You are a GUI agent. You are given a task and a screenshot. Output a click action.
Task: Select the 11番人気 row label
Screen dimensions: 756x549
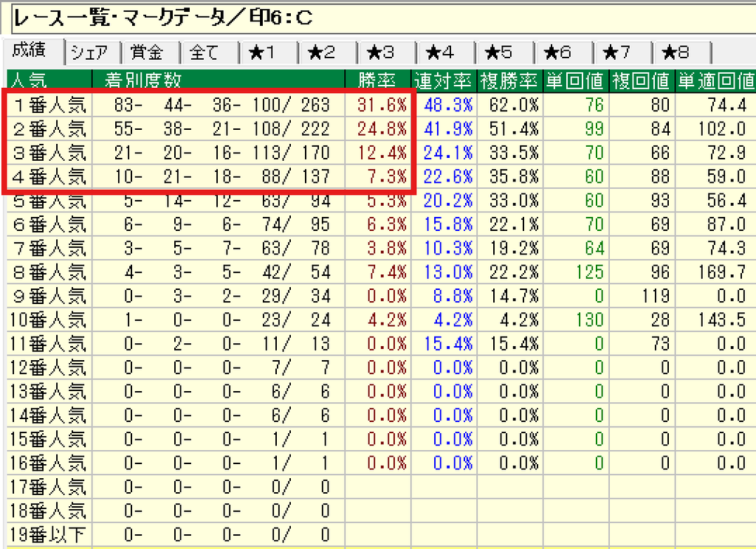(x=49, y=344)
